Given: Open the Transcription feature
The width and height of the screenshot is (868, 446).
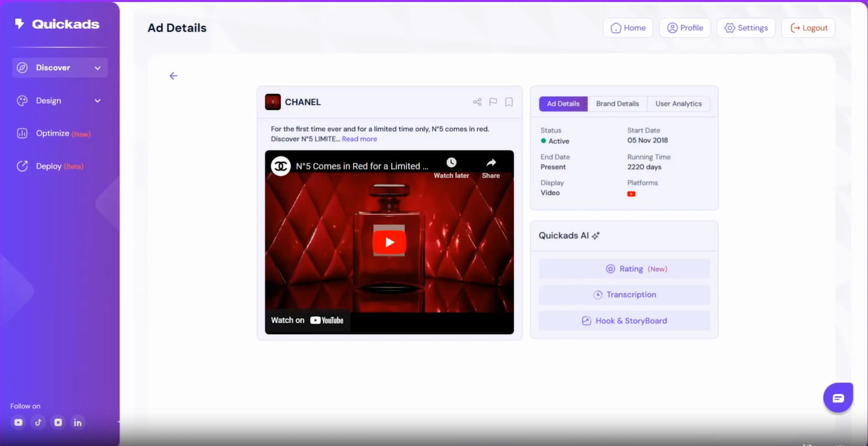Looking at the screenshot, I should pyautogui.click(x=624, y=294).
